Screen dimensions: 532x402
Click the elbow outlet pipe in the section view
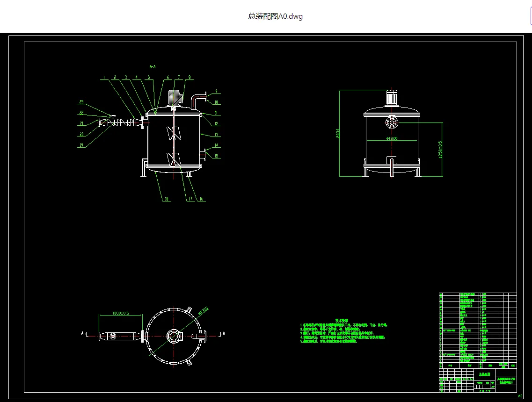[x=198, y=100]
